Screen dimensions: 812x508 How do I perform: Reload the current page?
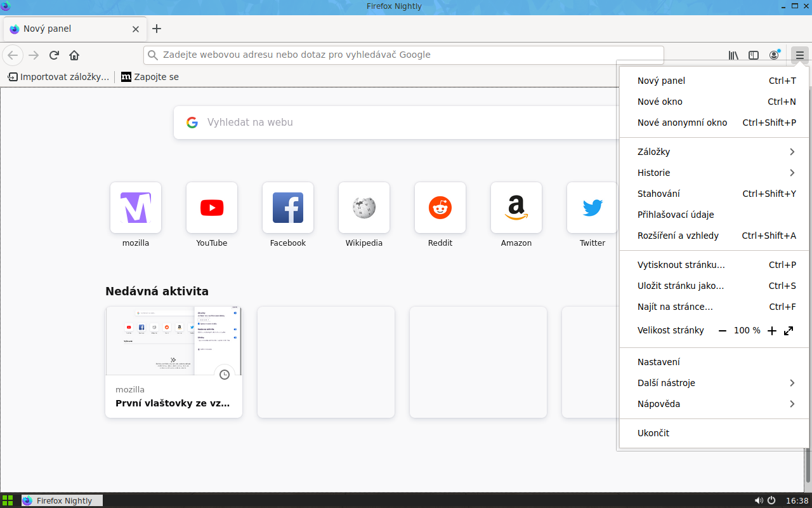coord(54,55)
